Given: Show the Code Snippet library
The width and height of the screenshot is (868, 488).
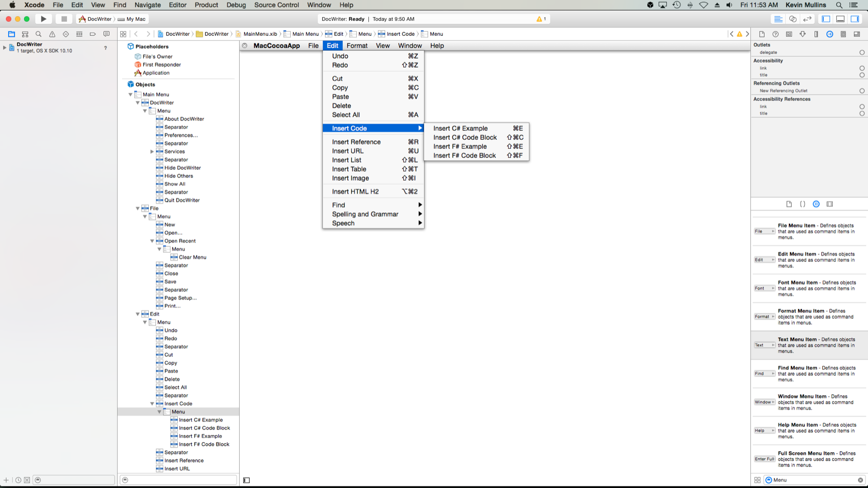Looking at the screenshot, I should [x=803, y=204].
